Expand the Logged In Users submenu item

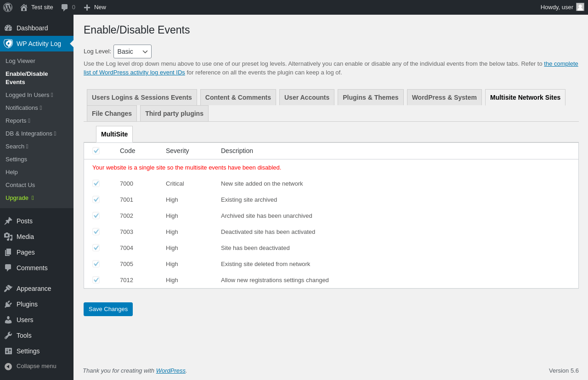29,95
